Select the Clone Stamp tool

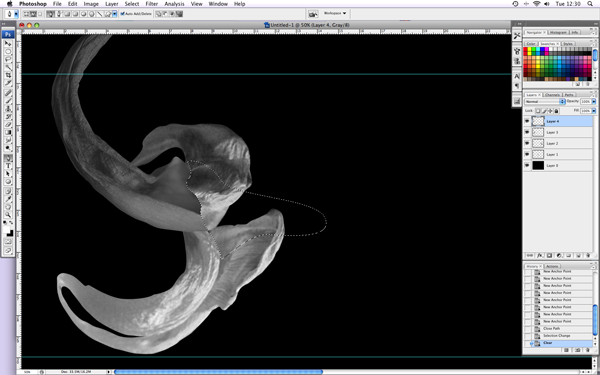pos(8,109)
